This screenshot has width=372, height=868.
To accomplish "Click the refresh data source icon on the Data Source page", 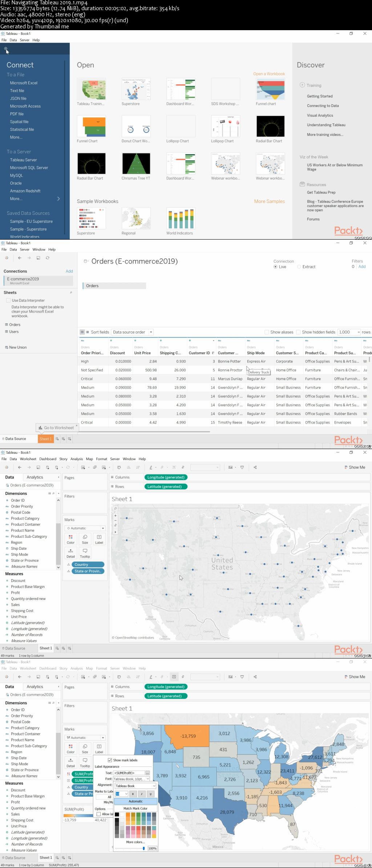I will point(47,258).
